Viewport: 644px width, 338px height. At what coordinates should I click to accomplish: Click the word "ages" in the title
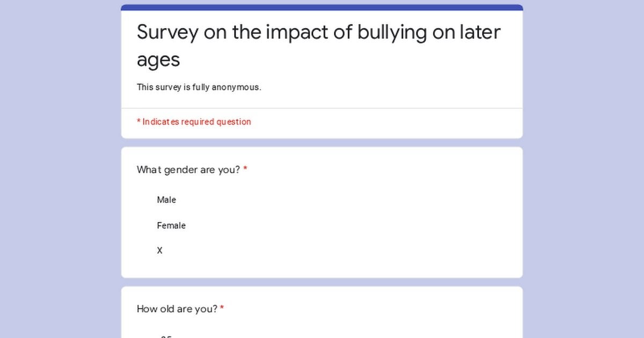(158, 60)
